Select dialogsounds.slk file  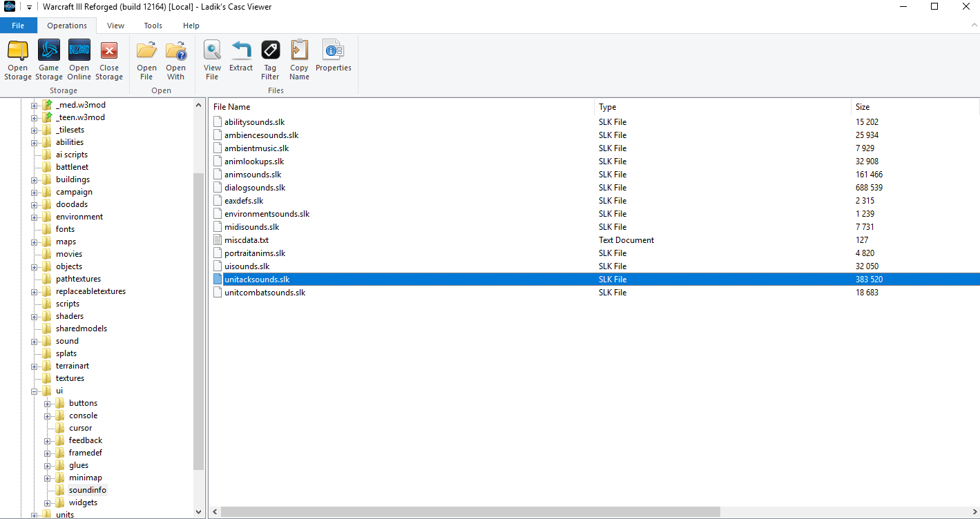click(255, 188)
